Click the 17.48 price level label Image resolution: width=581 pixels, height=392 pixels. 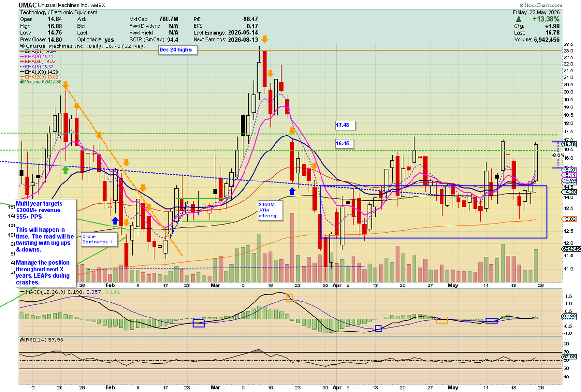[345, 125]
